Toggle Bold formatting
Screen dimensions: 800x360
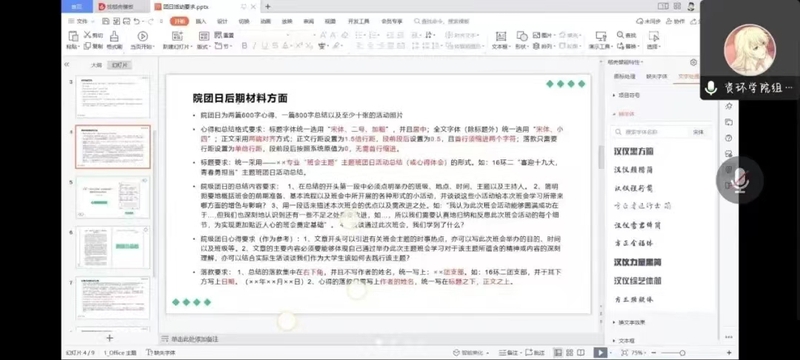[x=244, y=46]
